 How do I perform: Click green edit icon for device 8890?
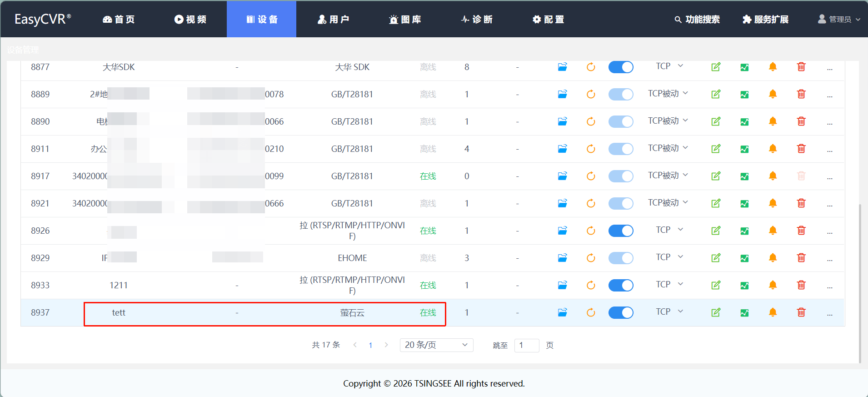[716, 121]
